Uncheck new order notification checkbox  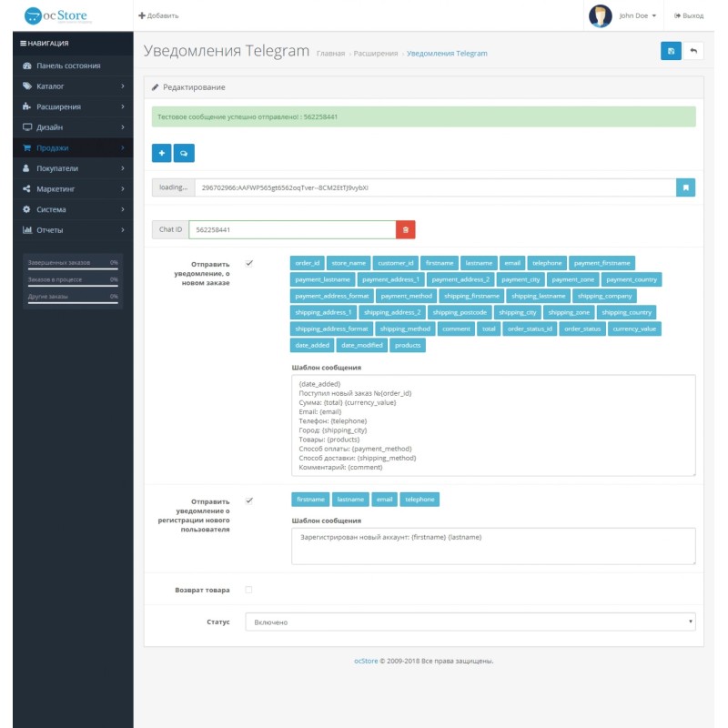coord(249,263)
